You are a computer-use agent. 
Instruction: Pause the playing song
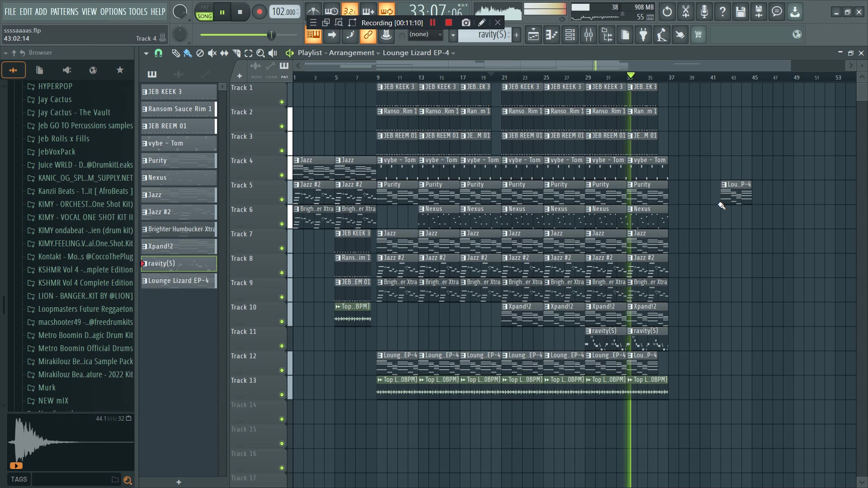(x=222, y=12)
